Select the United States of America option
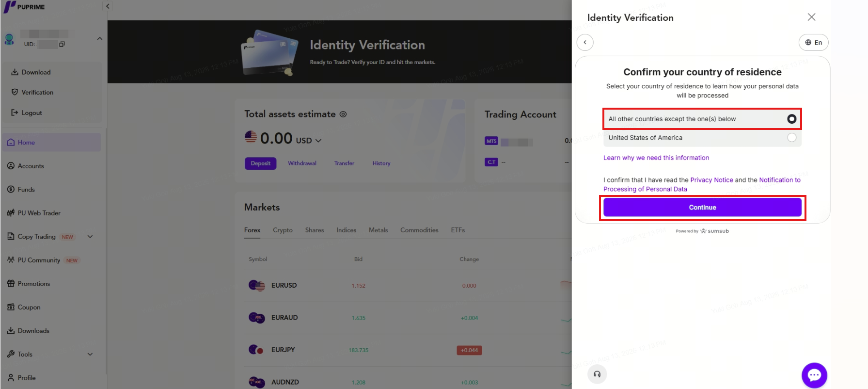The width and height of the screenshot is (868, 389). pyautogui.click(x=702, y=138)
